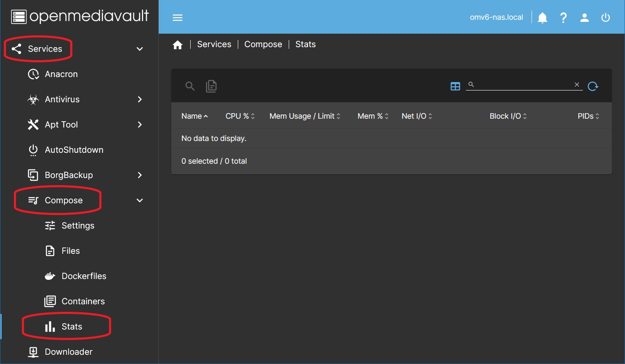Click the logs document icon in toolbar
This screenshot has width=625, height=364.
211,86
